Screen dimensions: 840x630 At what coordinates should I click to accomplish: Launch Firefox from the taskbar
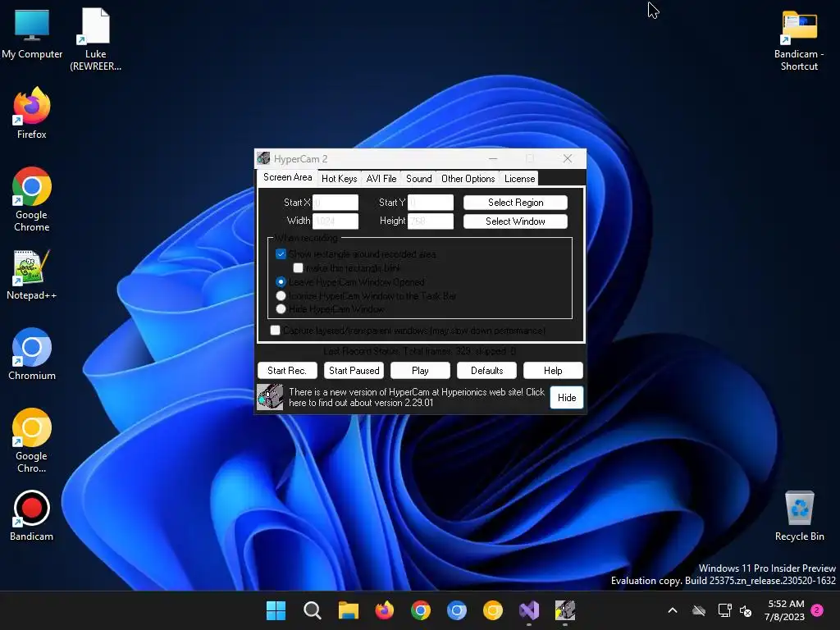pos(384,610)
